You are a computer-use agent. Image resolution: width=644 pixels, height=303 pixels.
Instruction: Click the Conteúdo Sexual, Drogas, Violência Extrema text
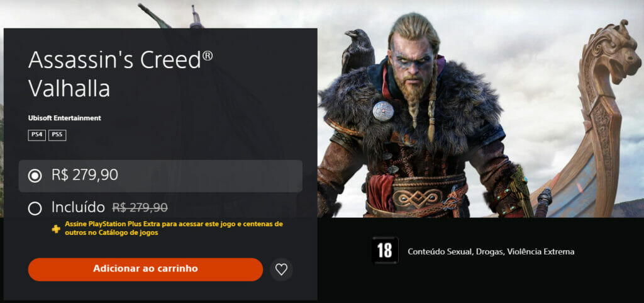point(491,251)
